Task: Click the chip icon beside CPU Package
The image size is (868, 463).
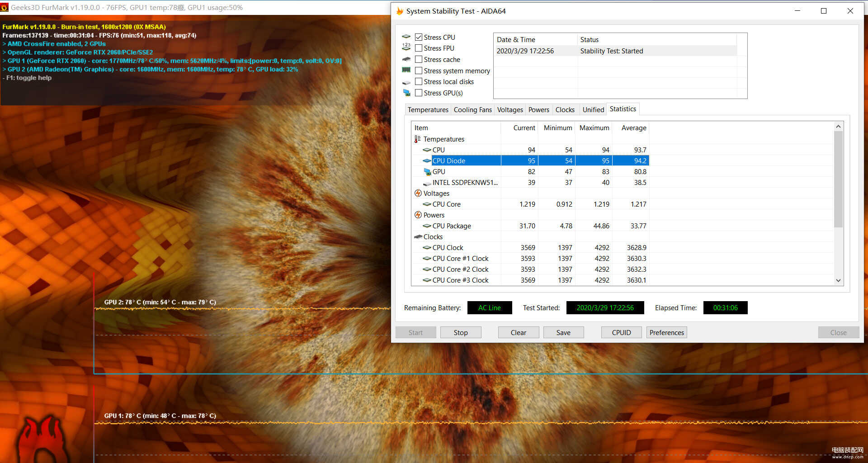Action: (x=427, y=226)
